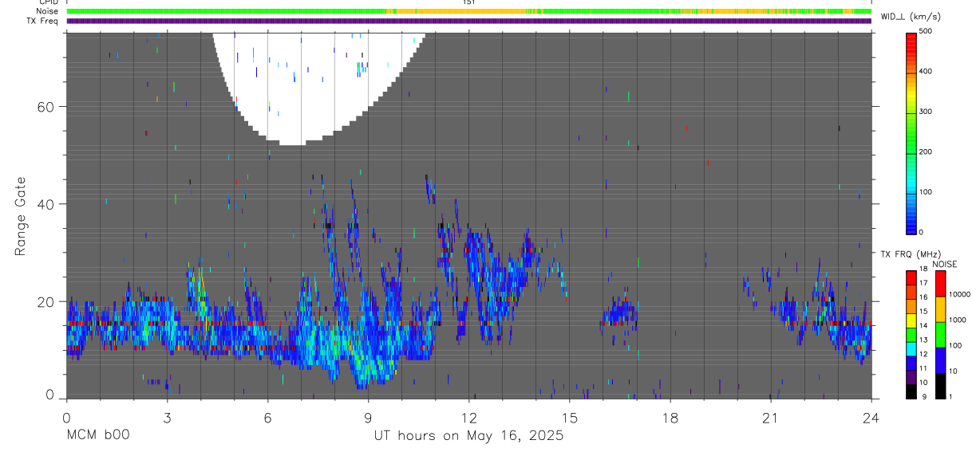Select the '21' UT hour tick label
The height and width of the screenshot is (452, 980).
point(771,417)
